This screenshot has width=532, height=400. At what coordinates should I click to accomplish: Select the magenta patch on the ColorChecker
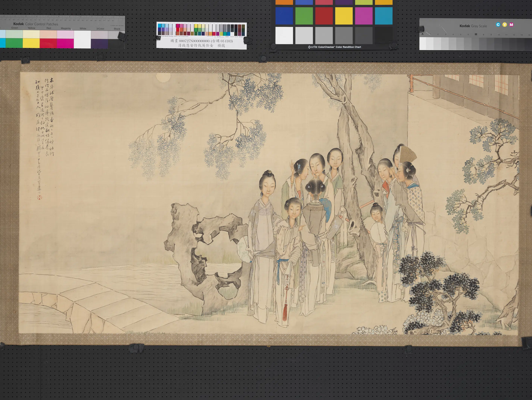[x=364, y=16]
